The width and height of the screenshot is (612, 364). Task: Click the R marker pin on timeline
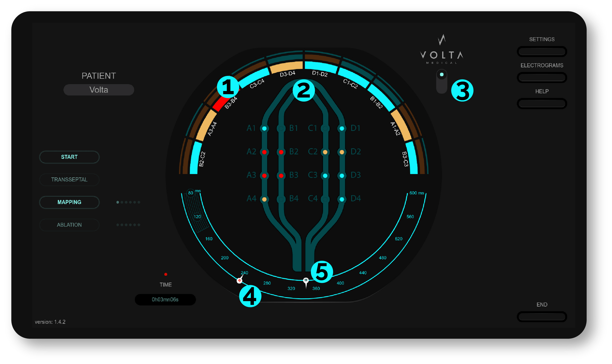tap(239, 280)
